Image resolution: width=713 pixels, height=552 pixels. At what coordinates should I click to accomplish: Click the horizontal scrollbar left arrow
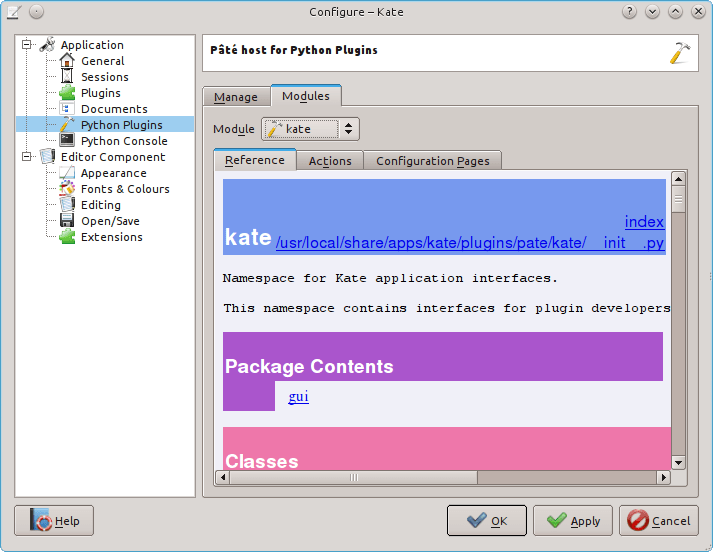[x=222, y=477]
